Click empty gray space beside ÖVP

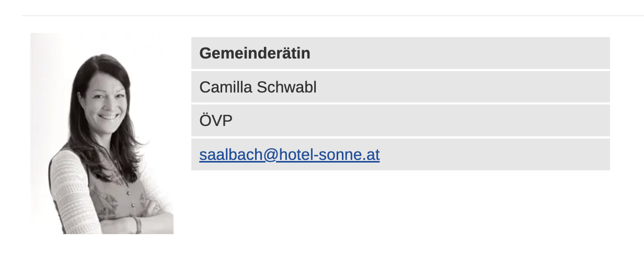(421, 121)
